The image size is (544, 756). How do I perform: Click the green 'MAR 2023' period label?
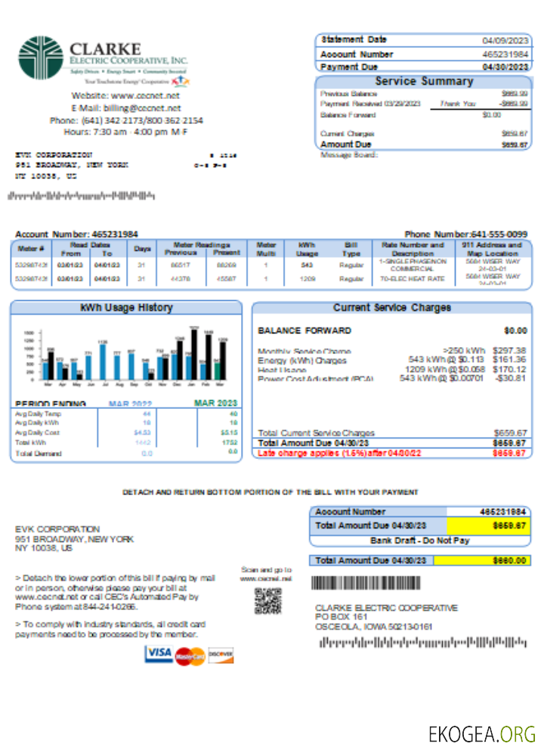click(215, 403)
